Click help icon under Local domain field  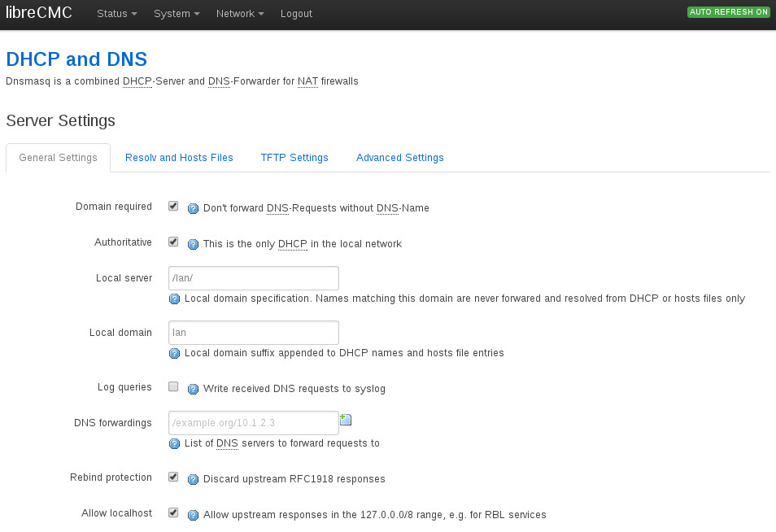pos(174,353)
